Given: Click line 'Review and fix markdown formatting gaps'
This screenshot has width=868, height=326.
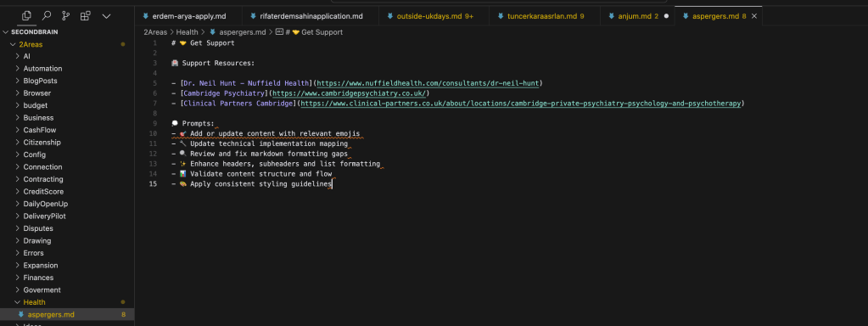Looking at the screenshot, I should pos(260,154).
